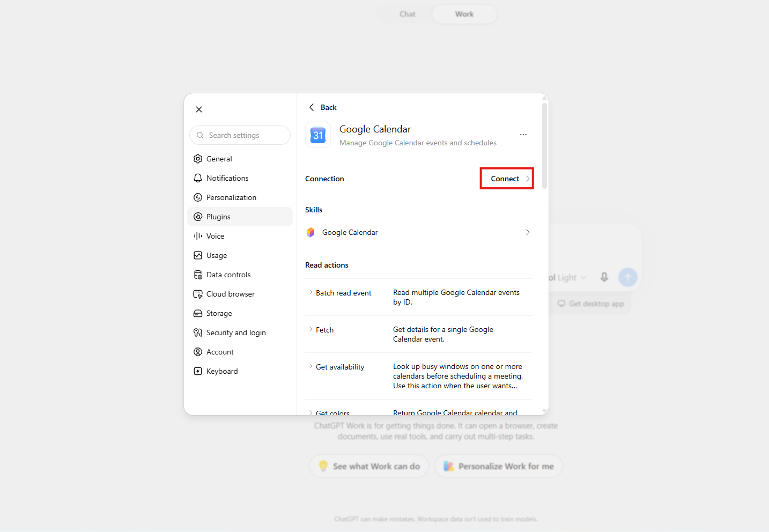
Task: Close the settings dialog with the X
Action: coord(199,109)
